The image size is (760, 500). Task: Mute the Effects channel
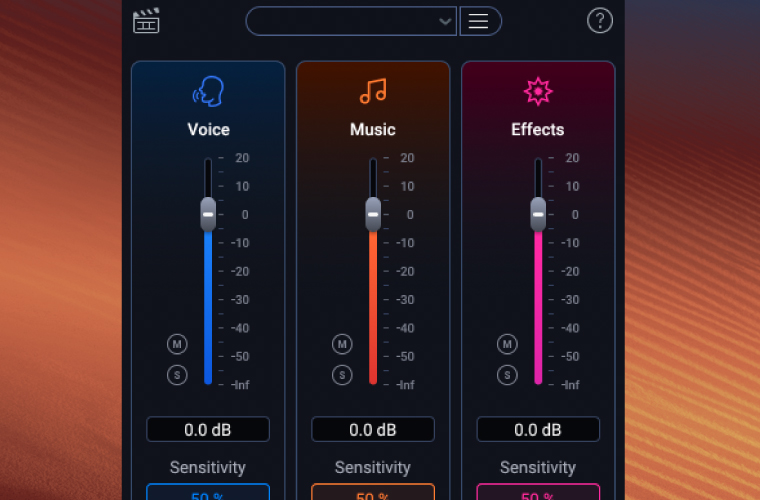(x=507, y=344)
